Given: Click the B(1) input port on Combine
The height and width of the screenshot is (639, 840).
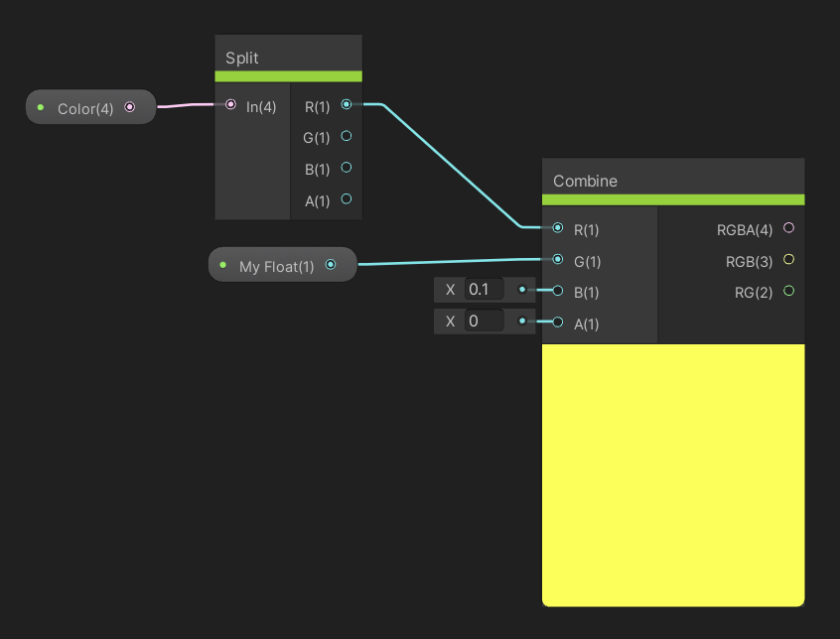Looking at the screenshot, I should (x=558, y=291).
